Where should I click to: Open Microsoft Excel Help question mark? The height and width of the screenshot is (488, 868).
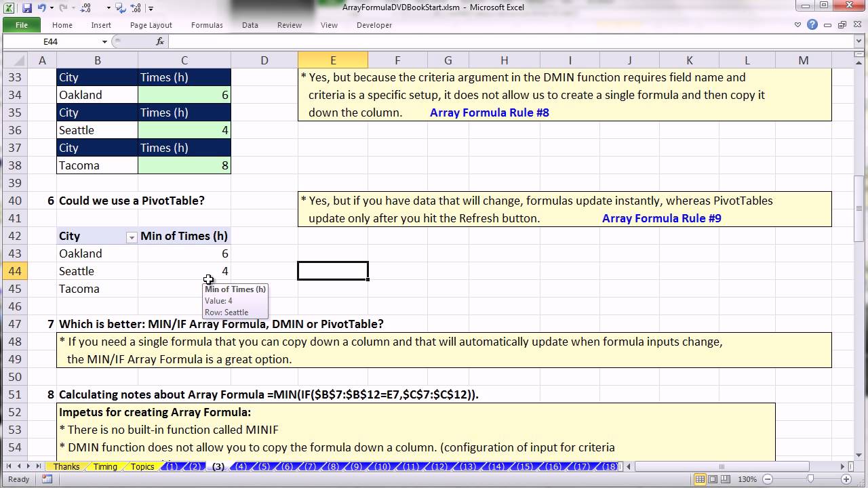812,25
